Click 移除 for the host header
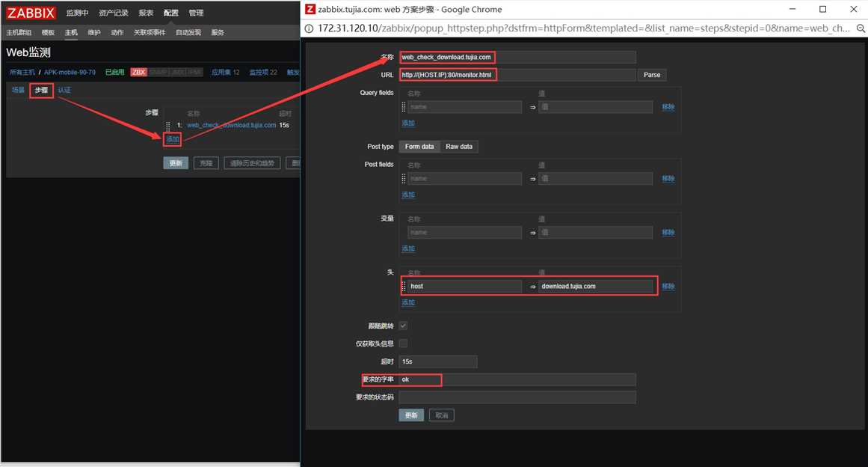Image resolution: width=868 pixels, height=467 pixels. click(x=668, y=287)
